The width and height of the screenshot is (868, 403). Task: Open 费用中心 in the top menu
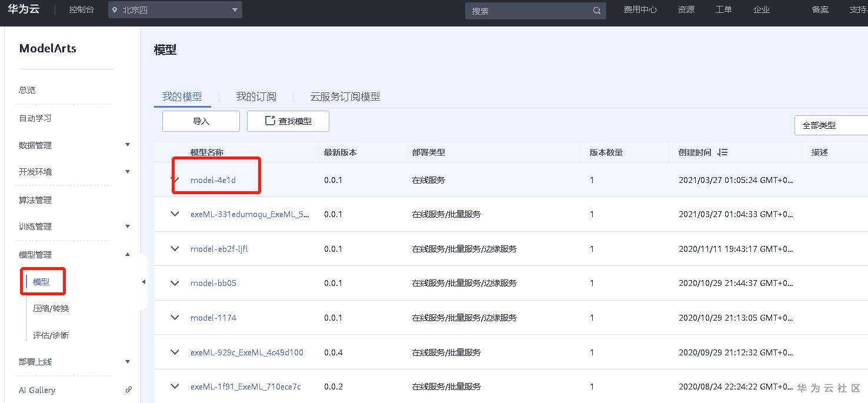click(x=640, y=9)
